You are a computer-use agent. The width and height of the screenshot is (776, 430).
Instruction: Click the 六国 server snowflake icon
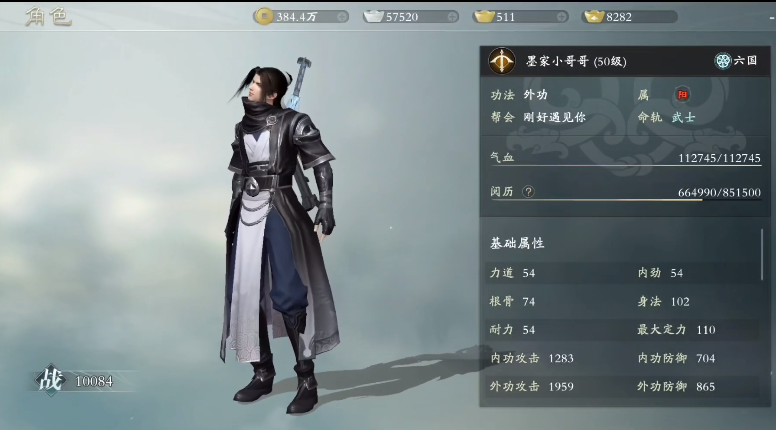[x=723, y=61]
